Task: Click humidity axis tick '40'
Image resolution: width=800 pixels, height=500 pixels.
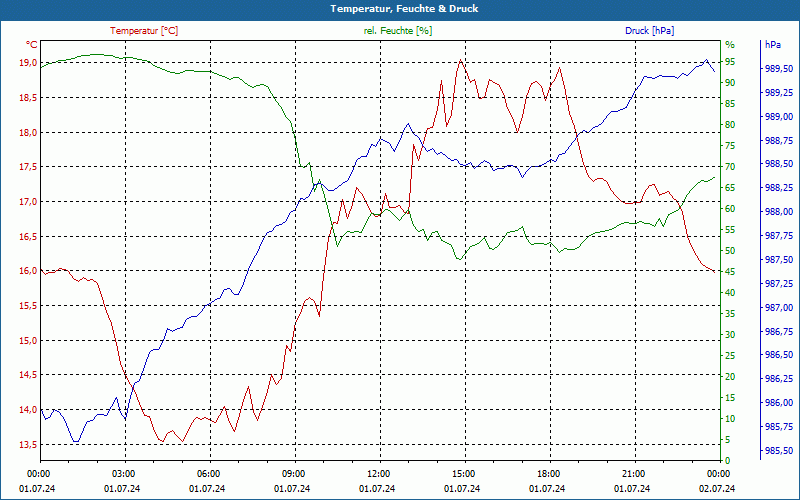Action: click(730, 293)
